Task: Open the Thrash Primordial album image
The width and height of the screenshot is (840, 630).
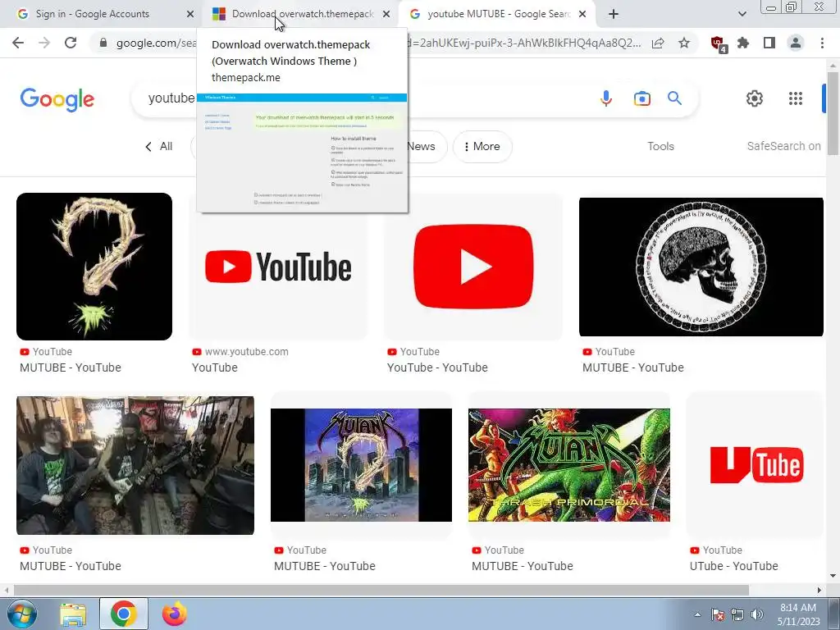Action: coord(569,465)
